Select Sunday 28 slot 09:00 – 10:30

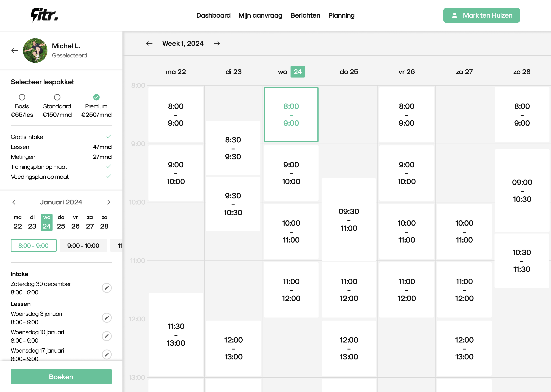(522, 191)
